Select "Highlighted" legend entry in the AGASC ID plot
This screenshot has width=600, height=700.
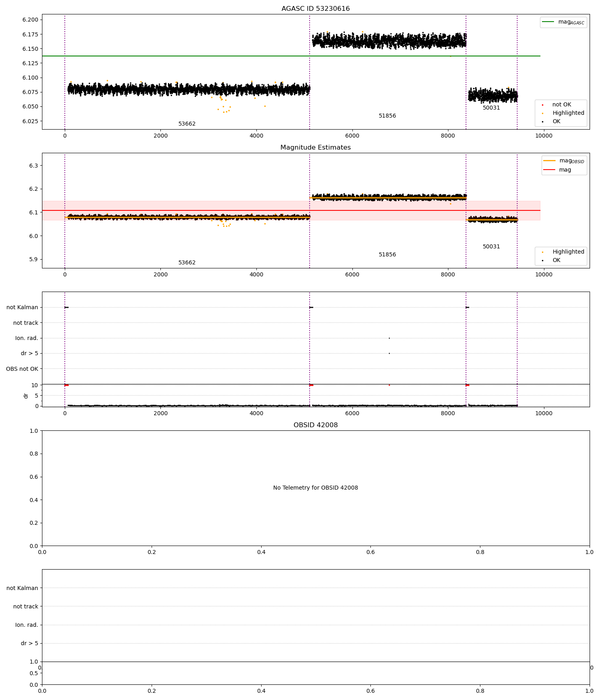[x=564, y=113]
